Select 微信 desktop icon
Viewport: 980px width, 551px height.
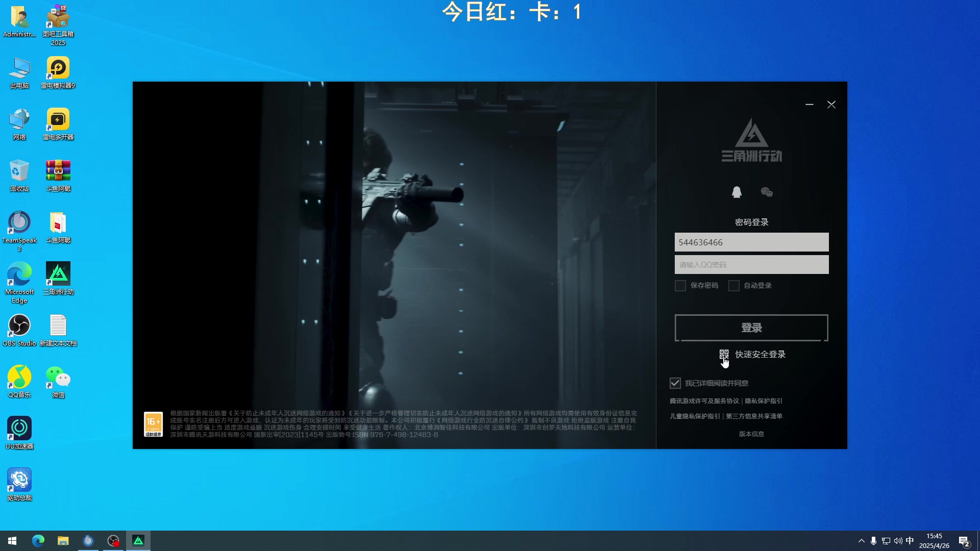pos(58,382)
